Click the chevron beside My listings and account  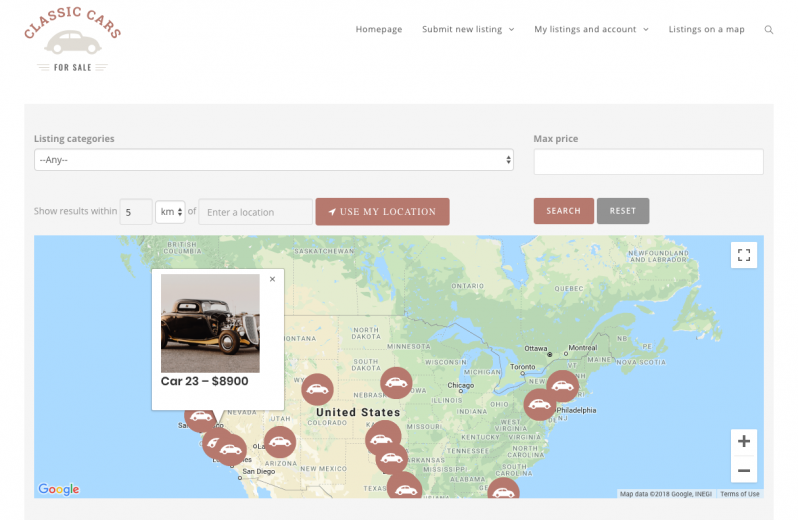pyautogui.click(x=646, y=30)
